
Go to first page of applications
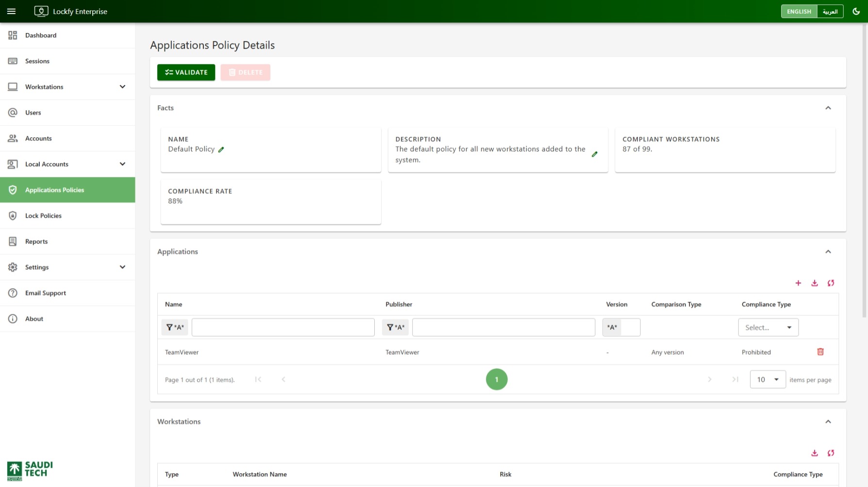click(x=258, y=379)
